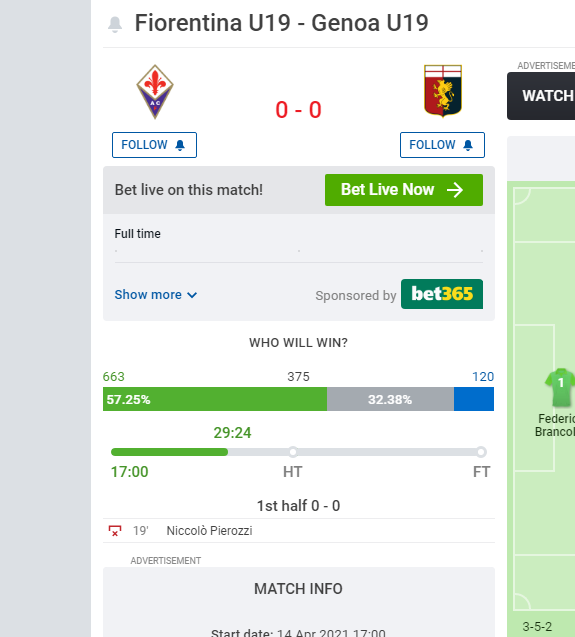Open Fiorentina club crest logo
The image size is (575, 637).
(x=155, y=92)
